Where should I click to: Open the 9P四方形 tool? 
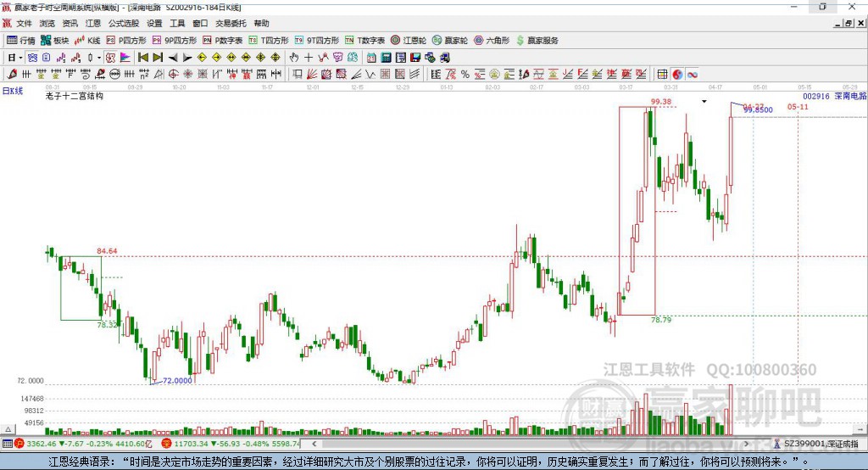(175, 41)
